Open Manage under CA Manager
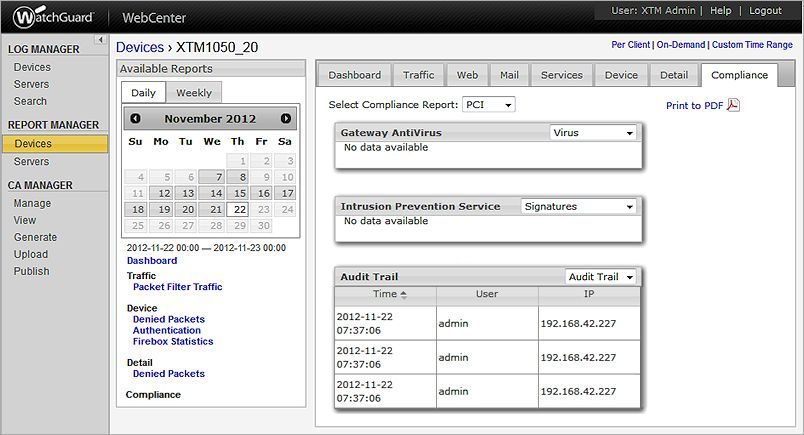The height and width of the screenshot is (435, 804). (32, 204)
